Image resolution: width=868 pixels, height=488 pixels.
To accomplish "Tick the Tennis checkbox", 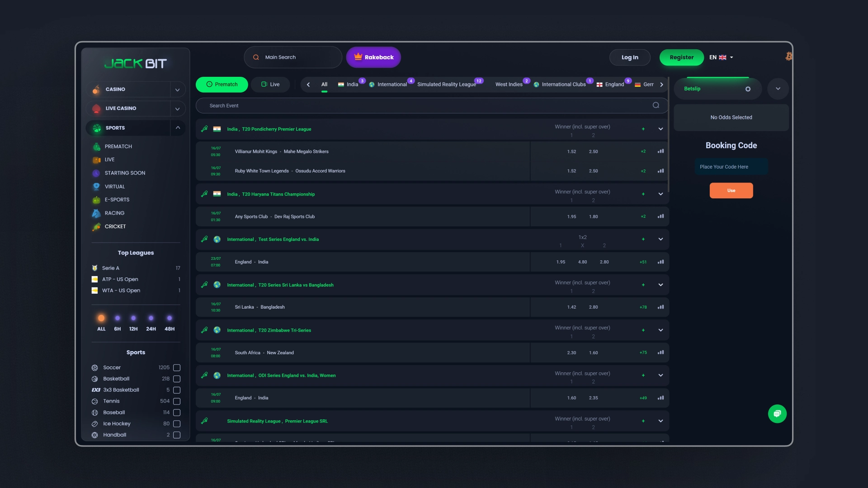I will click(177, 401).
